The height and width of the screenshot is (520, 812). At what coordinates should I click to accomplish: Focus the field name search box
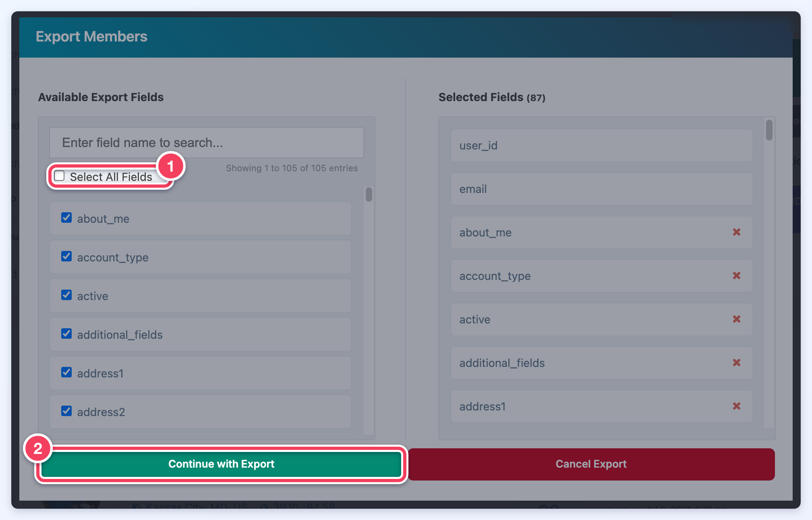[x=206, y=143]
